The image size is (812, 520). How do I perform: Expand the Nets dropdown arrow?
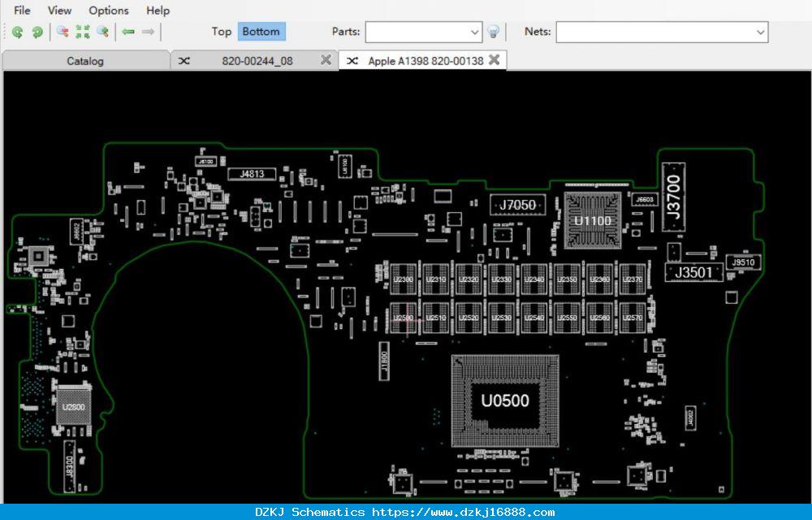(760, 32)
